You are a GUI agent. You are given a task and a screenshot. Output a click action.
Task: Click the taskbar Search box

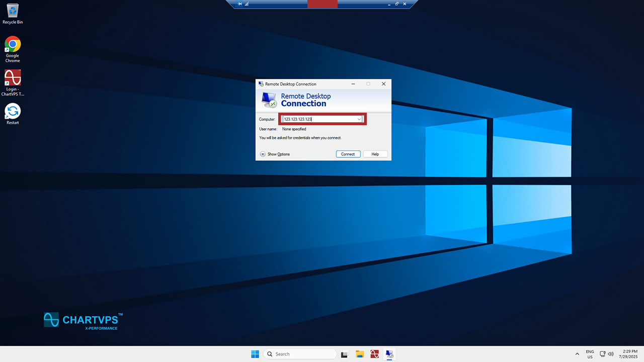pos(300,354)
